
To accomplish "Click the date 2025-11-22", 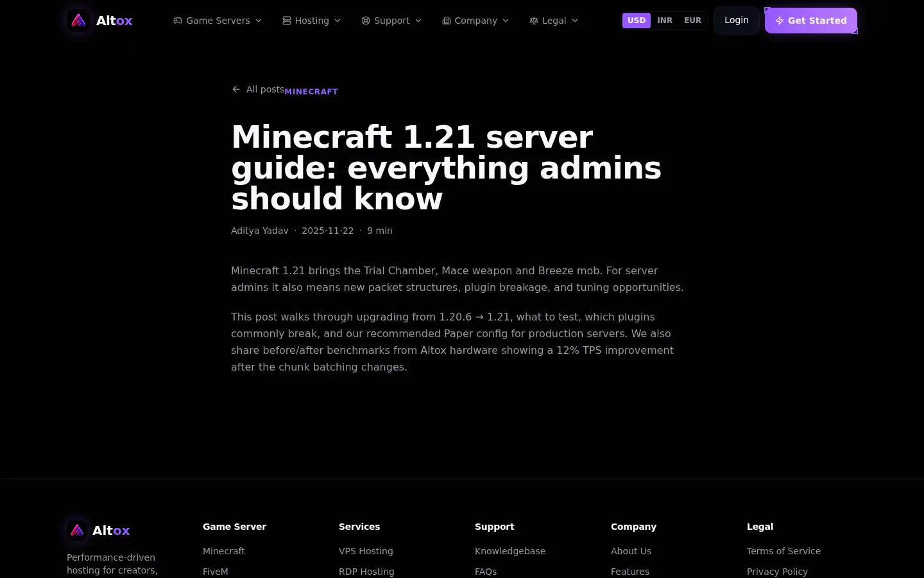I will pyautogui.click(x=328, y=231).
